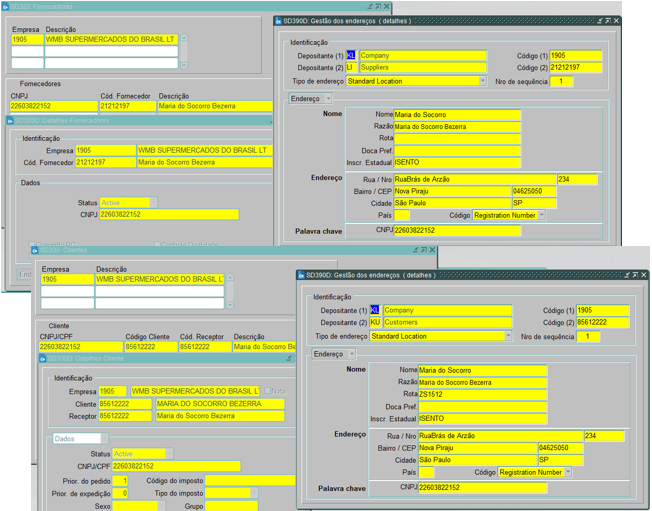Image resolution: width=652 pixels, height=511 pixels.
Task: Click the Código do imposto field
Action: click(x=250, y=481)
